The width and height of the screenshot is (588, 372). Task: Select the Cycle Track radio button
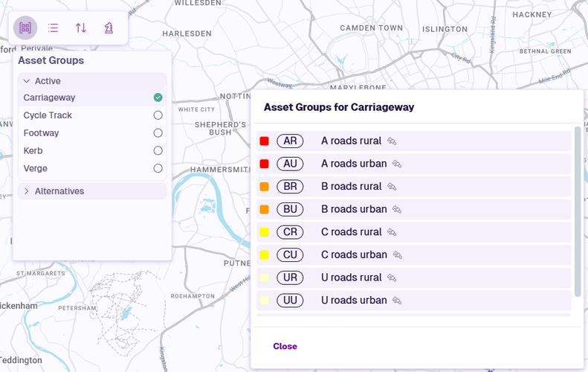(158, 115)
